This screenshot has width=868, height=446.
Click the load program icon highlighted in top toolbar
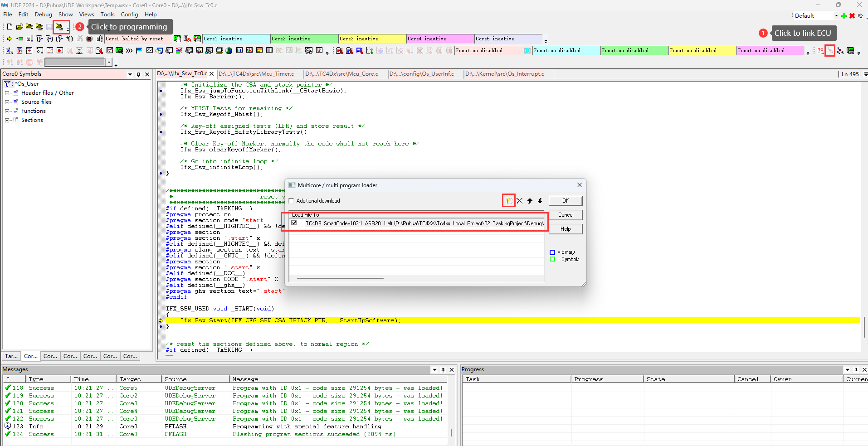pos(59,27)
